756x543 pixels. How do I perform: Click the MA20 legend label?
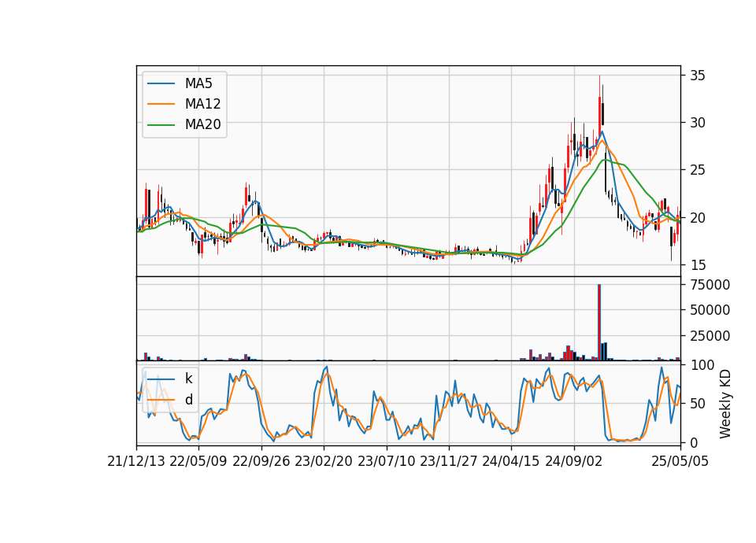tap(202, 124)
